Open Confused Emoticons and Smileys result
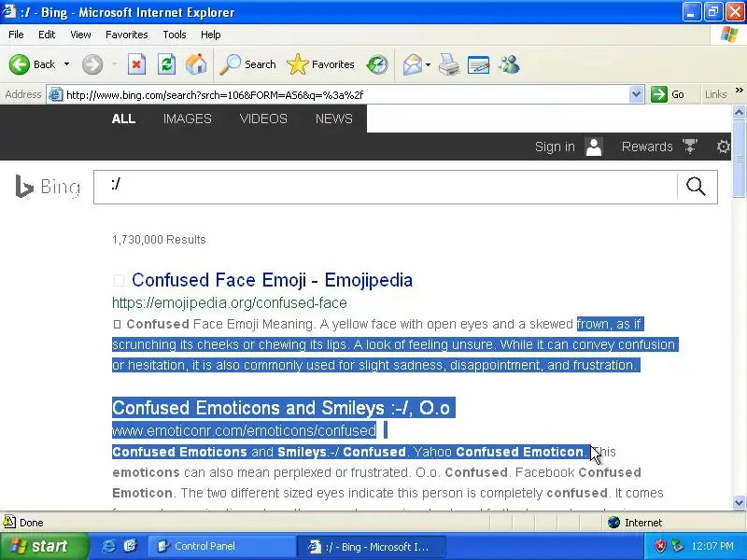Image resolution: width=747 pixels, height=560 pixels. 281,408
